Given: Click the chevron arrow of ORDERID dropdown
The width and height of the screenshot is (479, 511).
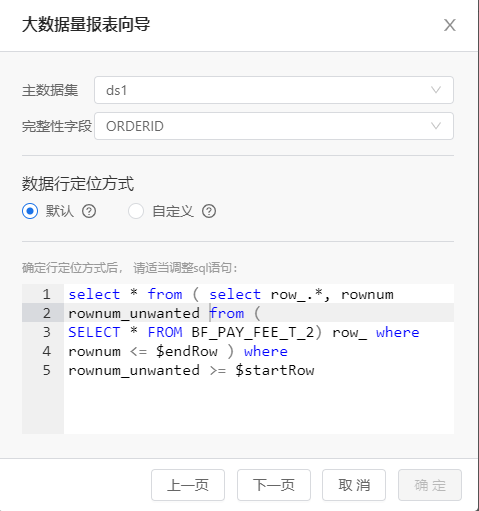Looking at the screenshot, I should [436, 126].
